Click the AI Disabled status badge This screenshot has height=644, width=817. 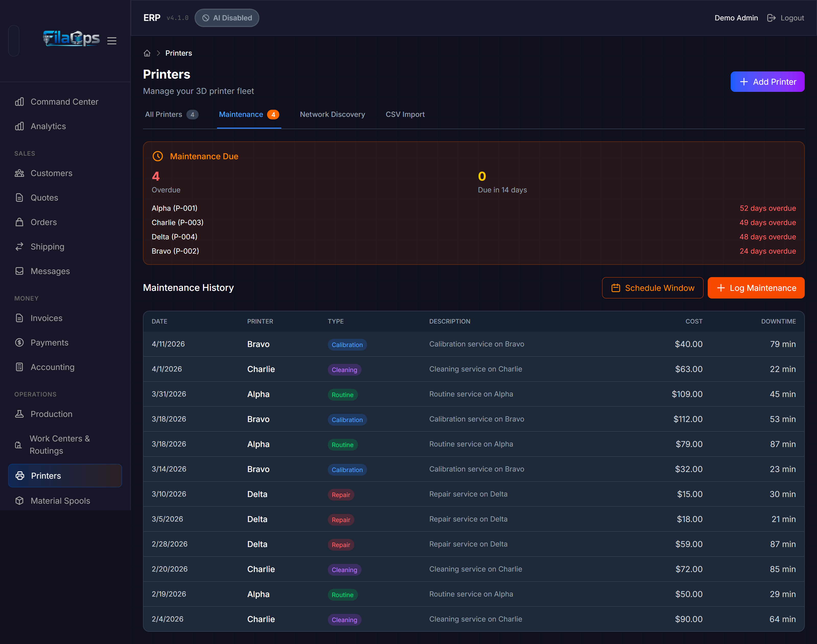click(227, 18)
